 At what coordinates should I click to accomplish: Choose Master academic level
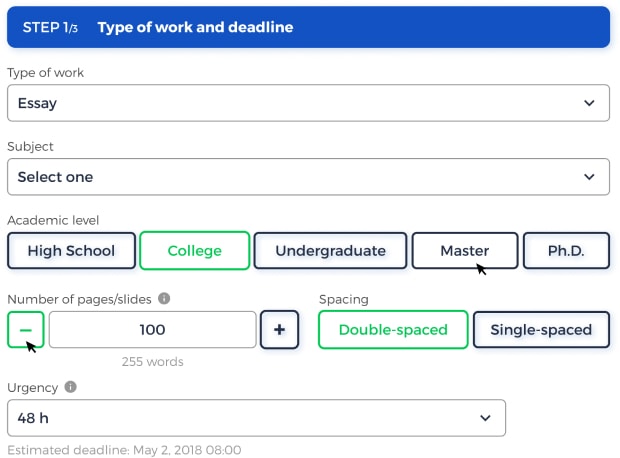pos(465,251)
